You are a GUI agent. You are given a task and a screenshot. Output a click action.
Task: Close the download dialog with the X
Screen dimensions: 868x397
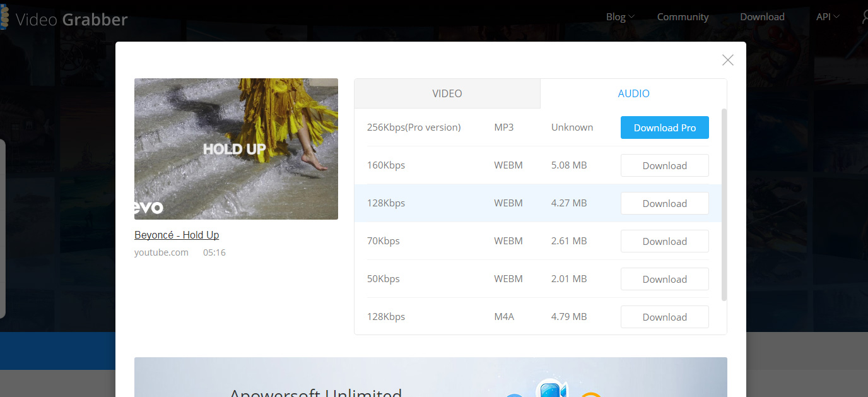(727, 60)
